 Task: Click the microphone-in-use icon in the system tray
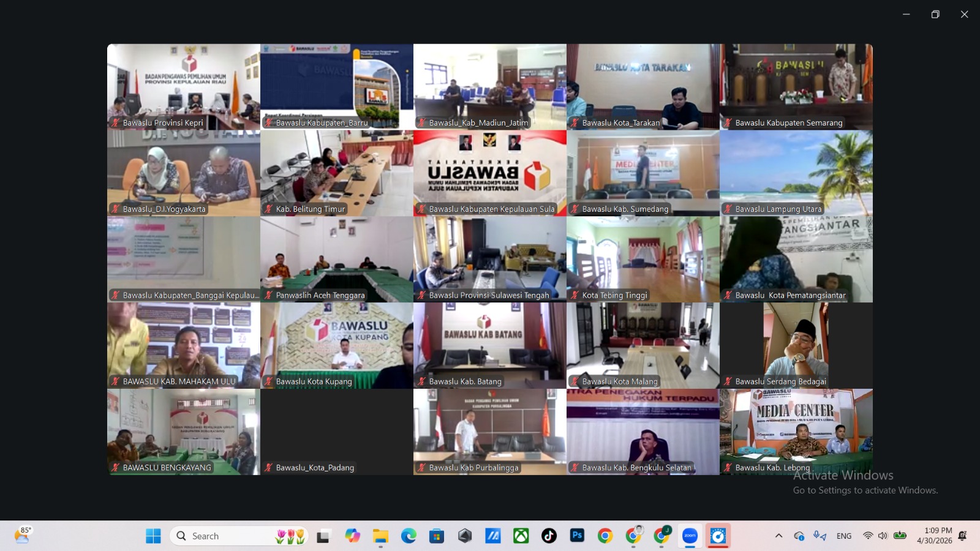[x=820, y=536]
